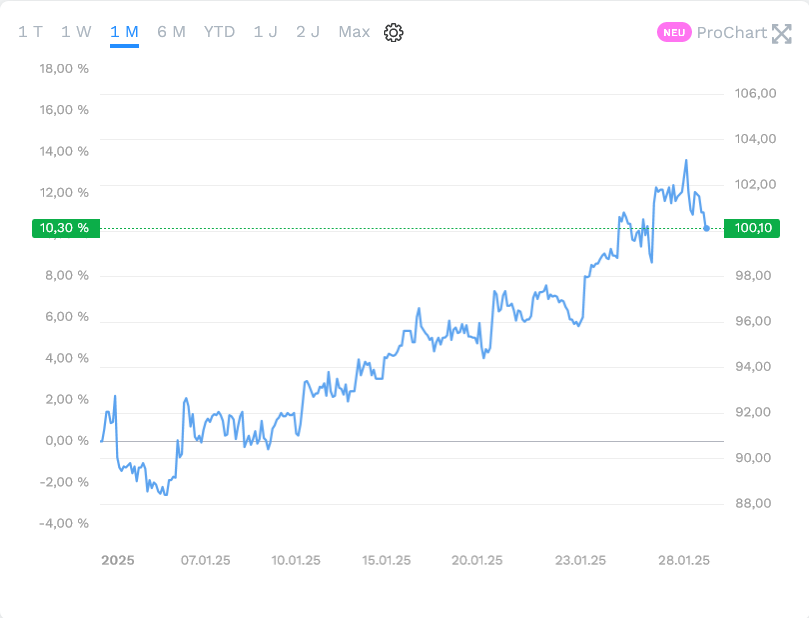Click the green 100,10 price label

[x=752, y=228]
